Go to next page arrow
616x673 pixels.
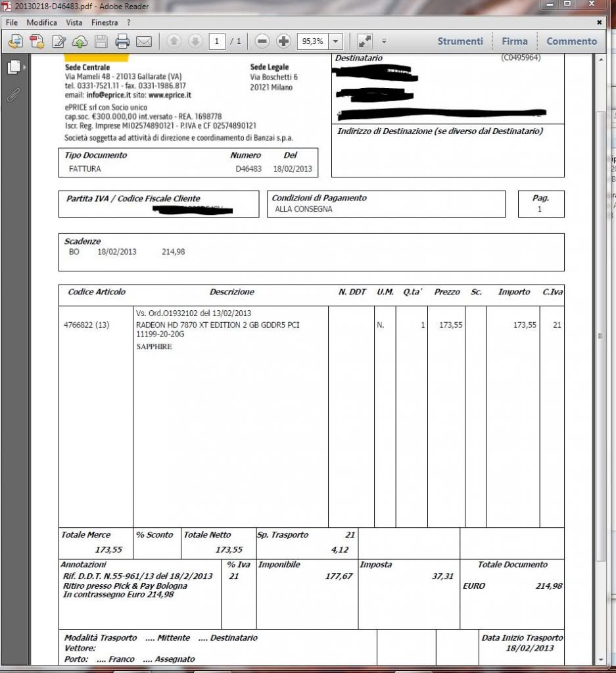coord(195,41)
